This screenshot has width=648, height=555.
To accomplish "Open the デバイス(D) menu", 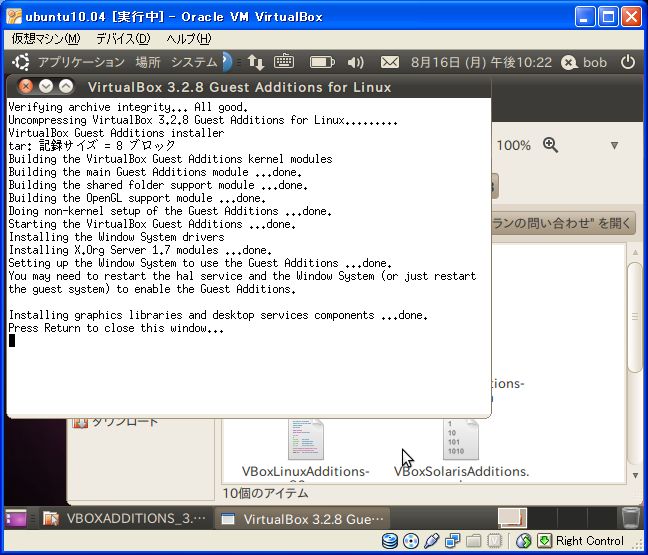I will (123, 39).
